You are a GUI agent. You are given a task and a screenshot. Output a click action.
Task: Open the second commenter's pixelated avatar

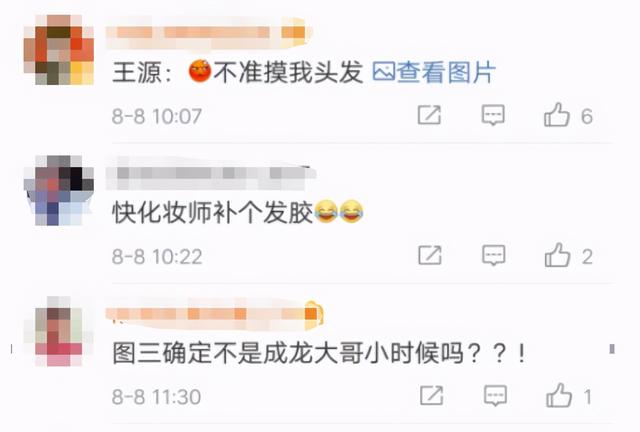click(59, 190)
